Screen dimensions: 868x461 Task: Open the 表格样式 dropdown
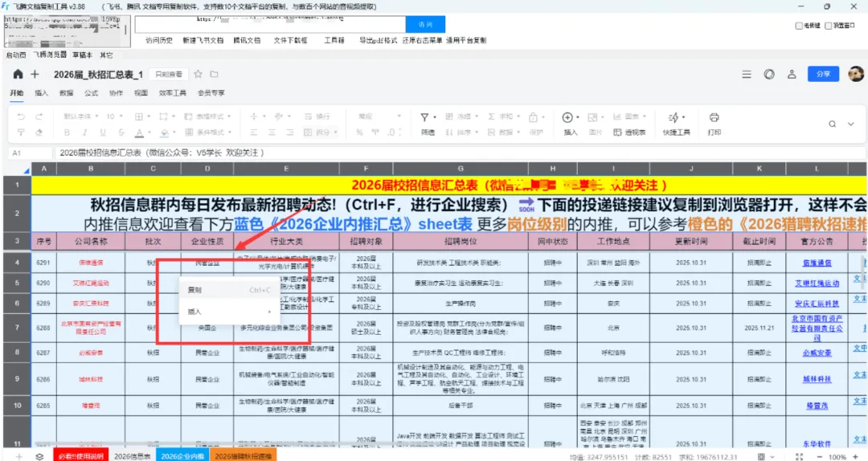(207, 116)
